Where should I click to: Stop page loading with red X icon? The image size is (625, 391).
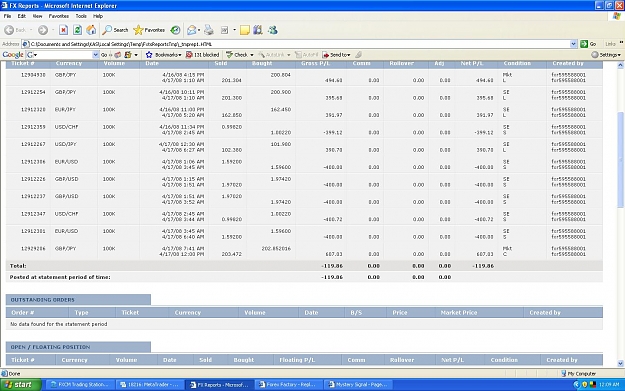(63, 30)
